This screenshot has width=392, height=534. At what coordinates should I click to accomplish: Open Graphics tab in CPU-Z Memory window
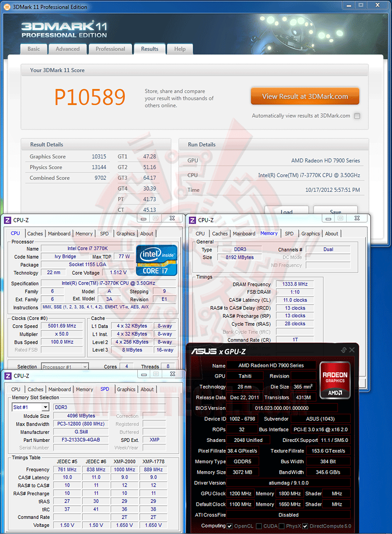coord(310,234)
